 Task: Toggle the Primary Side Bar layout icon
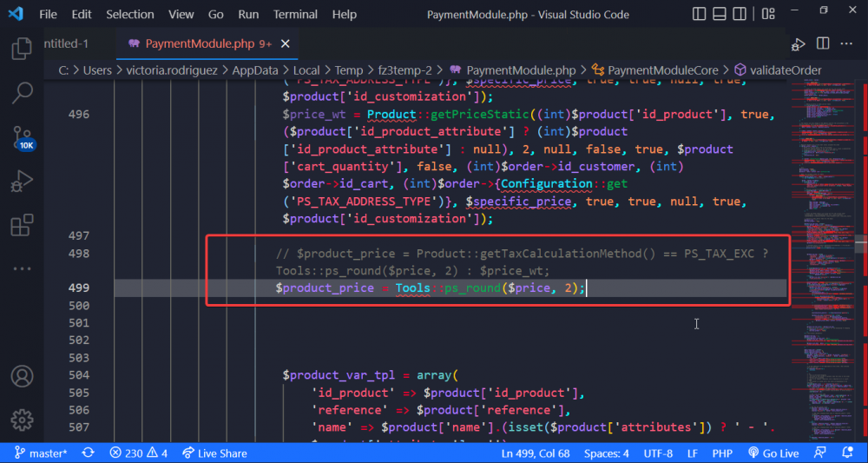[699, 15]
